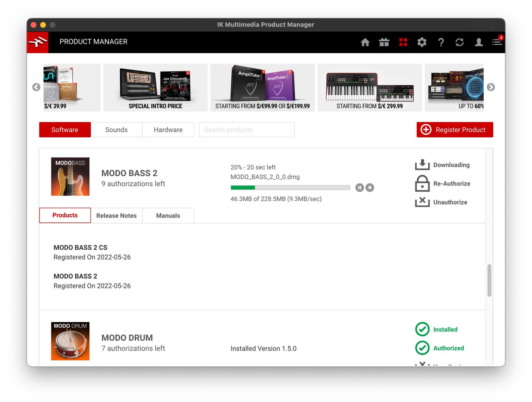Open settings gear icon
The width and height of the screenshot is (532, 402).
point(422,42)
